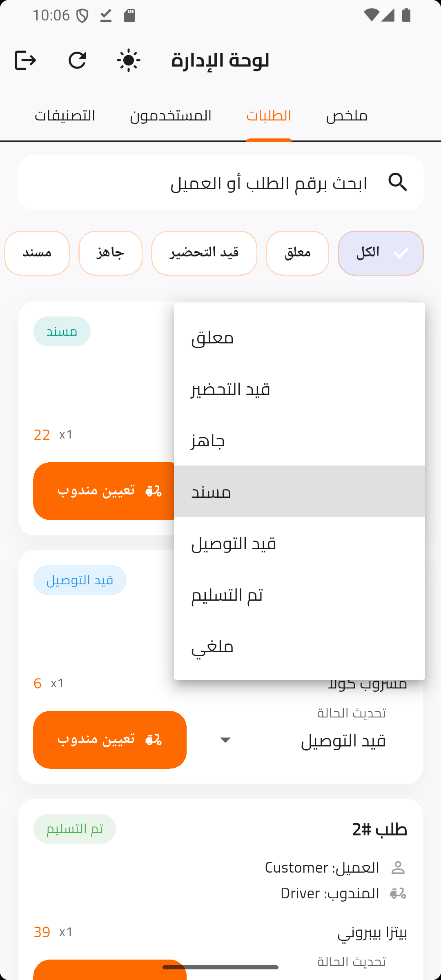Tap the 'جاهز' filter chip
The height and width of the screenshot is (980, 441).
point(110,253)
